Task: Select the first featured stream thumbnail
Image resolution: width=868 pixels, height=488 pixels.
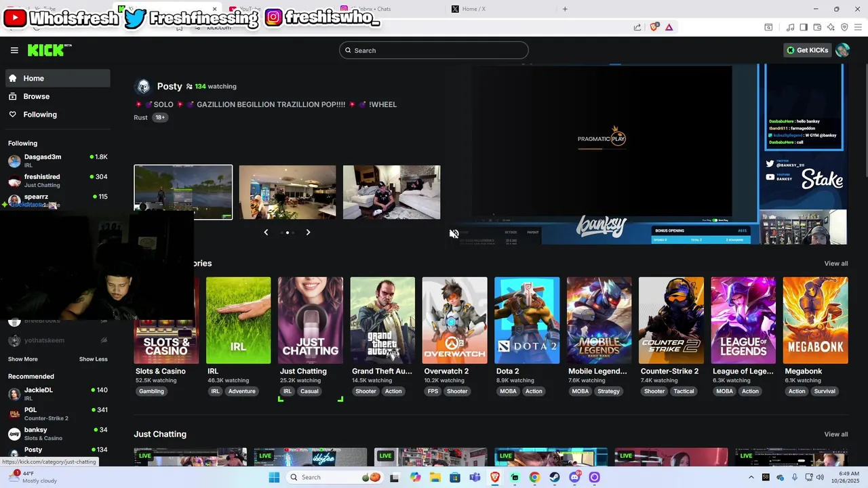Action: [x=183, y=192]
